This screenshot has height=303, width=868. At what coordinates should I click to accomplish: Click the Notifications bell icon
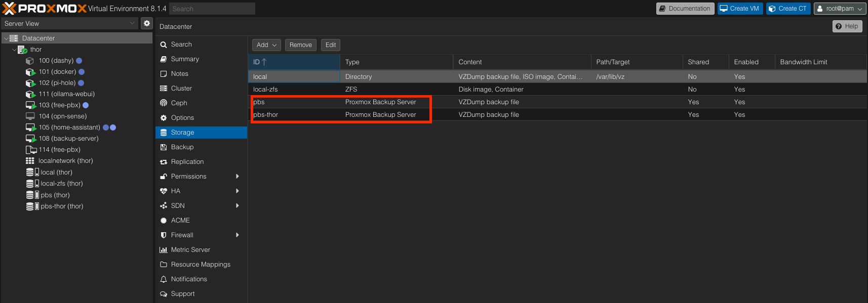tap(164, 279)
